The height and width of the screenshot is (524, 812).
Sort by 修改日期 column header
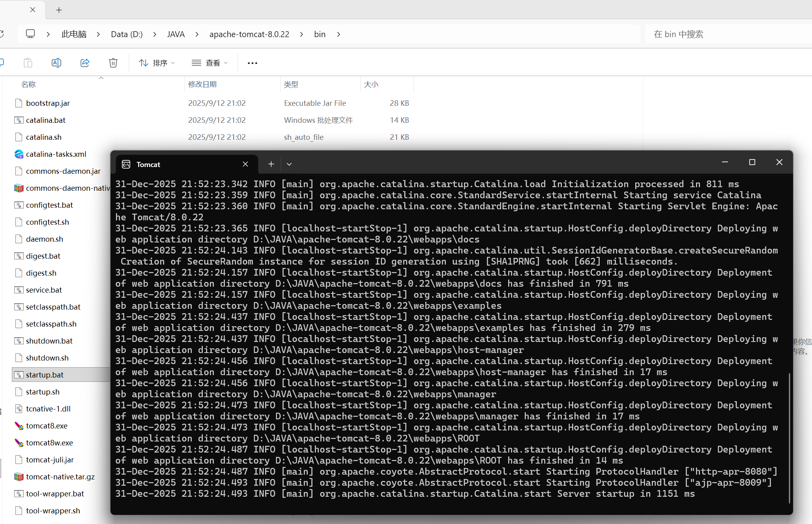coord(202,84)
